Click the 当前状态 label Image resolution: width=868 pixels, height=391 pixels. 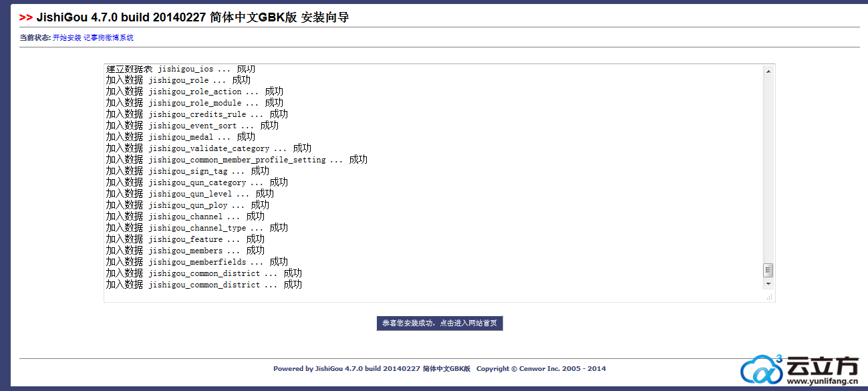(x=35, y=38)
